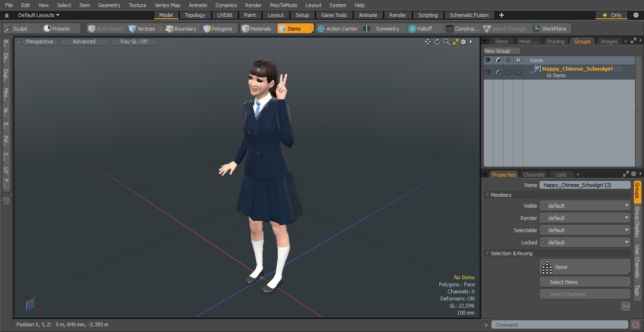Screen dimensions: 644x332
Task: Click the home arrow icon beside Default Layouts
Action: [7, 15]
